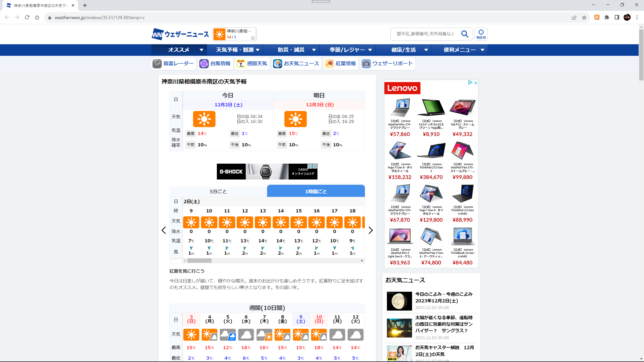Open the Chrome three-dot menu

637,17
